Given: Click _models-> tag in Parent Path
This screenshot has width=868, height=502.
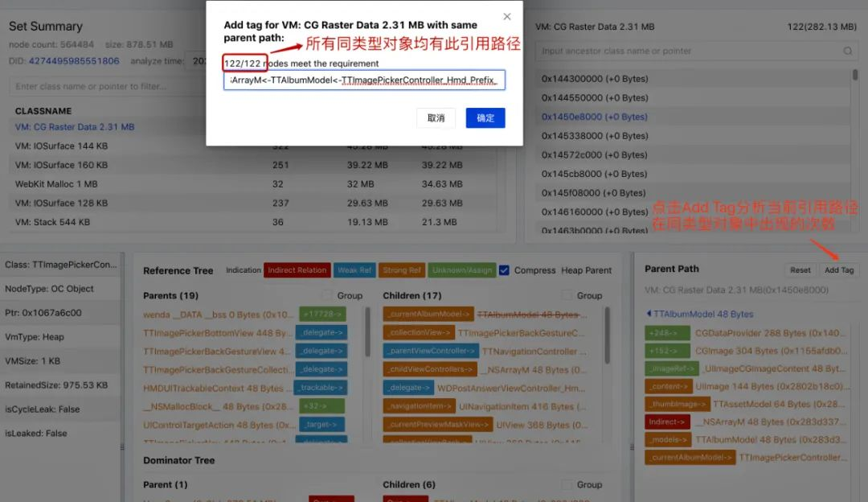Looking at the screenshot, I should point(668,439).
